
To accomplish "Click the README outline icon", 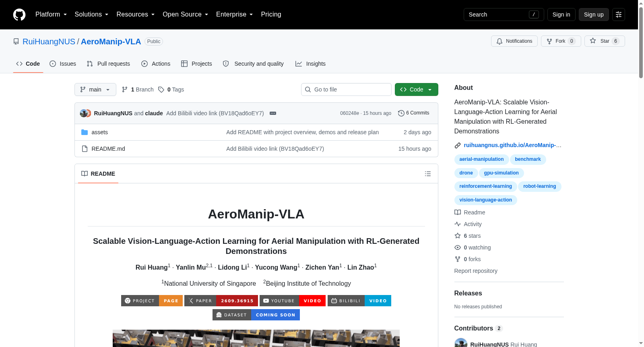I will pos(427,174).
